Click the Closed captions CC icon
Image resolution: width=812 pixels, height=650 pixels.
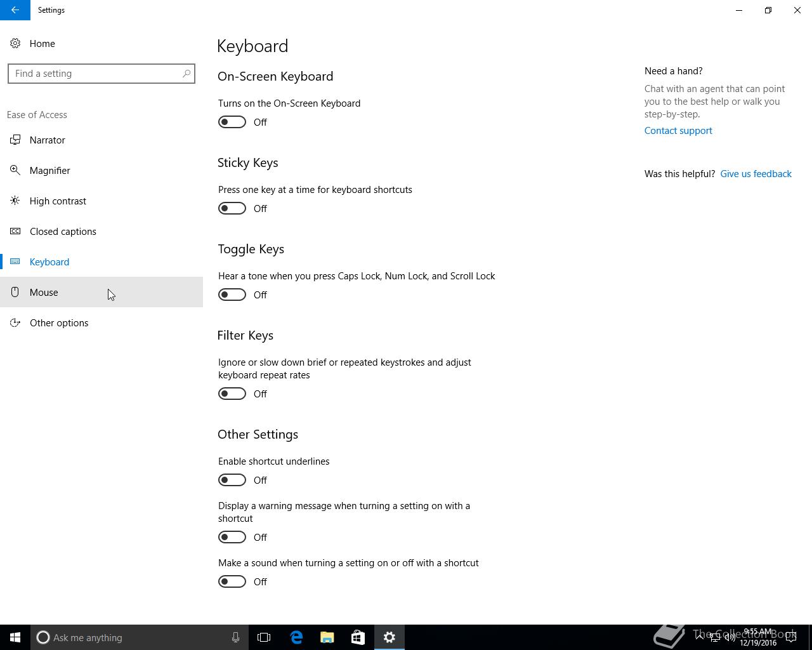15,231
